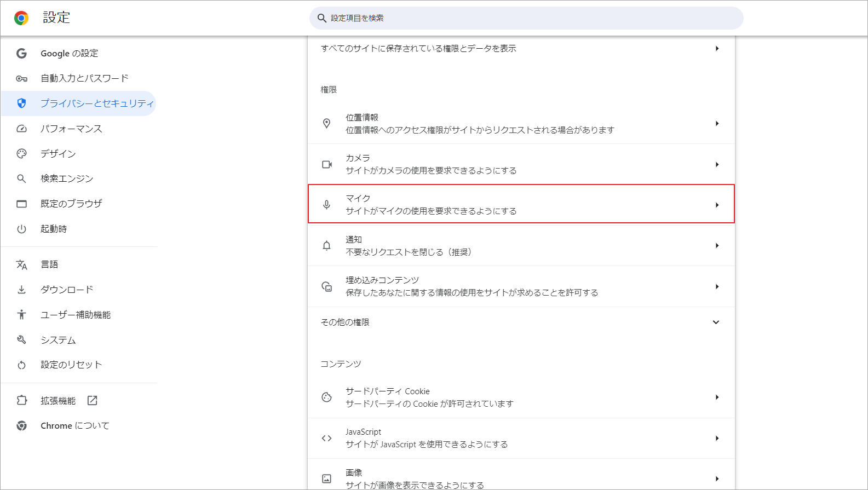Open arrow for すべてのサイトに保存されている権限とデータを表示
The width and height of the screenshot is (868, 490).
717,49
